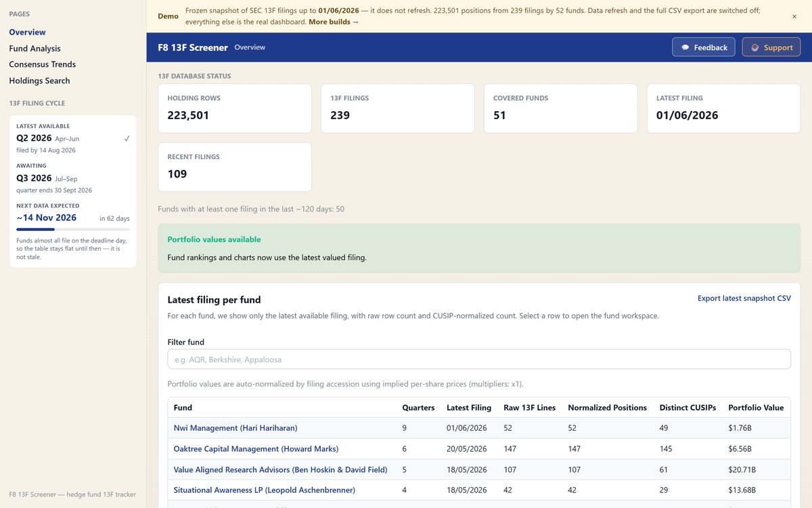The height and width of the screenshot is (508, 812).
Task: Click the Fund column header
Action: 183,408
